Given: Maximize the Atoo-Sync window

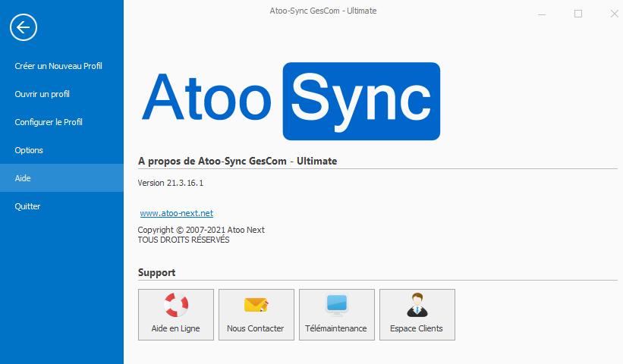Looking at the screenshot, I should pyautogui.click(x=578, y=14).
